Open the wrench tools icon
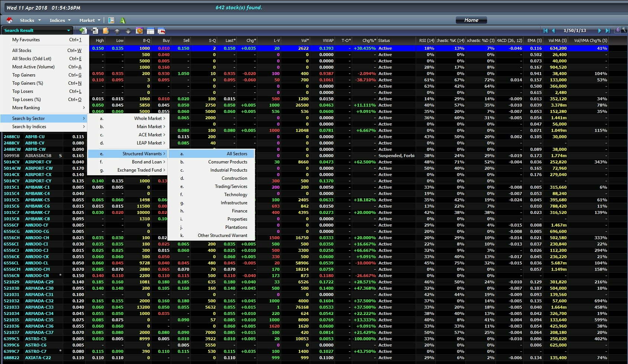Image resolution: width=628 pixels, height=364 pixels. point(624,30)
